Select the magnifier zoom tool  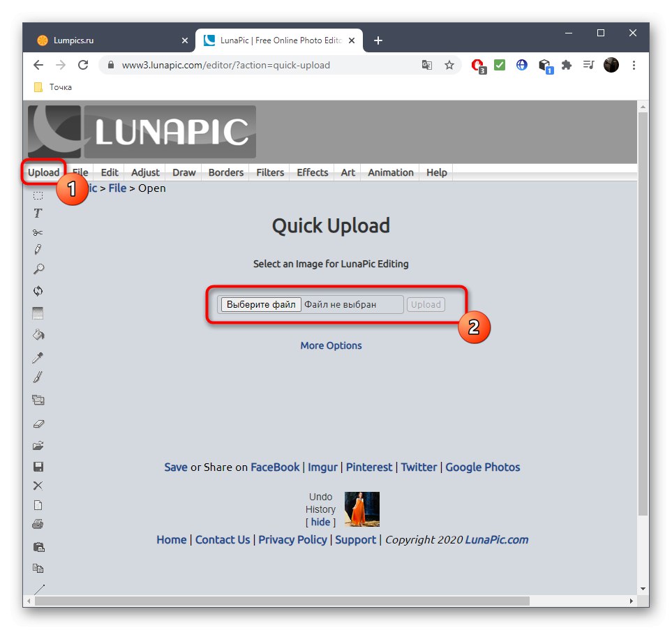[x=38, y=269]
